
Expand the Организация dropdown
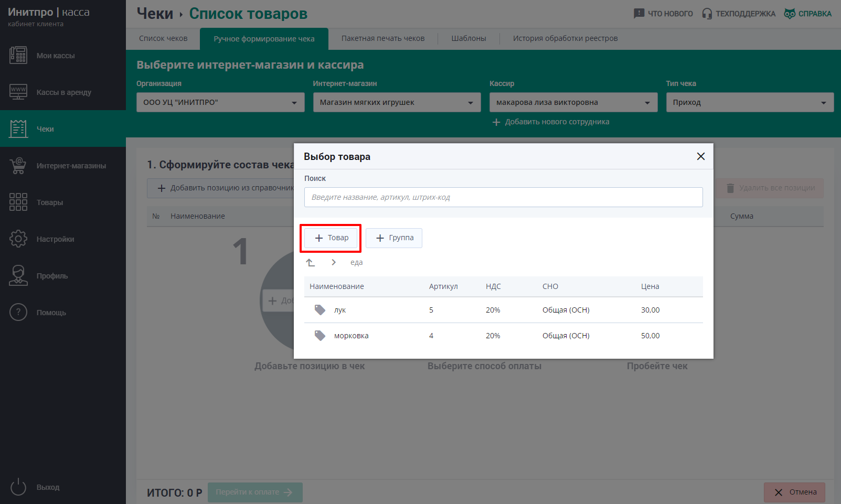[x=220, y=102]
